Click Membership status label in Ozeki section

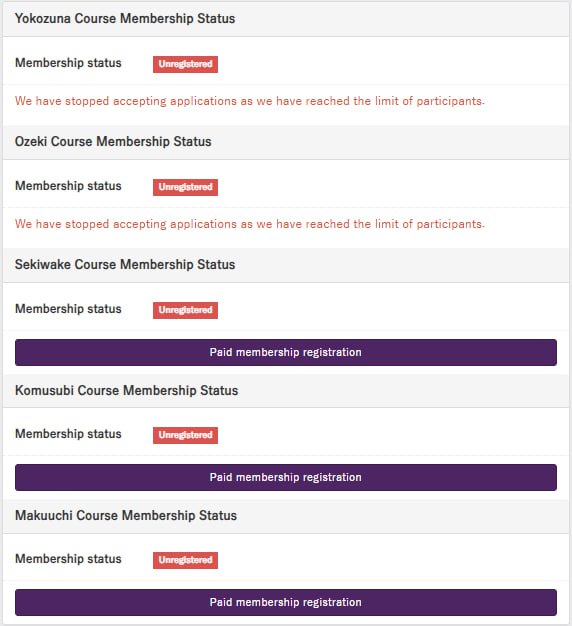[68, 186]
